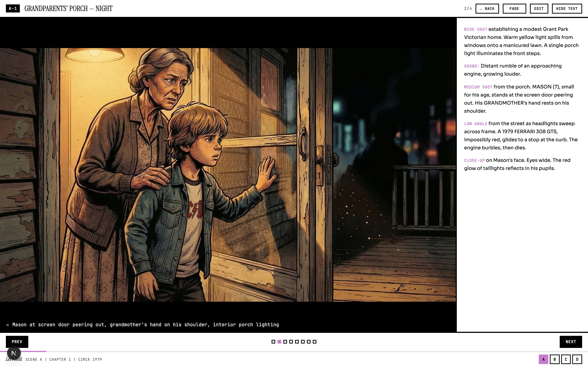Open EDIT mode for this shot
This screenshot has width=588, height=367.
(539, 8)
